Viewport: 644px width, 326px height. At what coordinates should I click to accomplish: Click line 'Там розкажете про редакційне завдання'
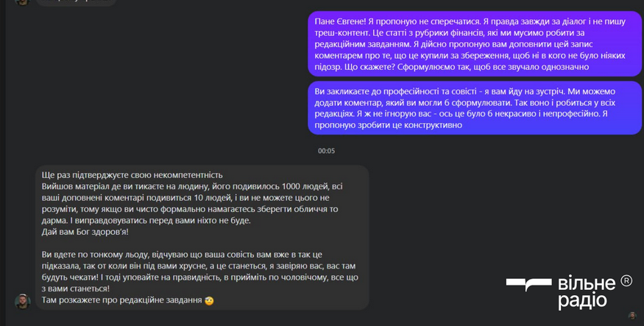[x=122, y=300]
